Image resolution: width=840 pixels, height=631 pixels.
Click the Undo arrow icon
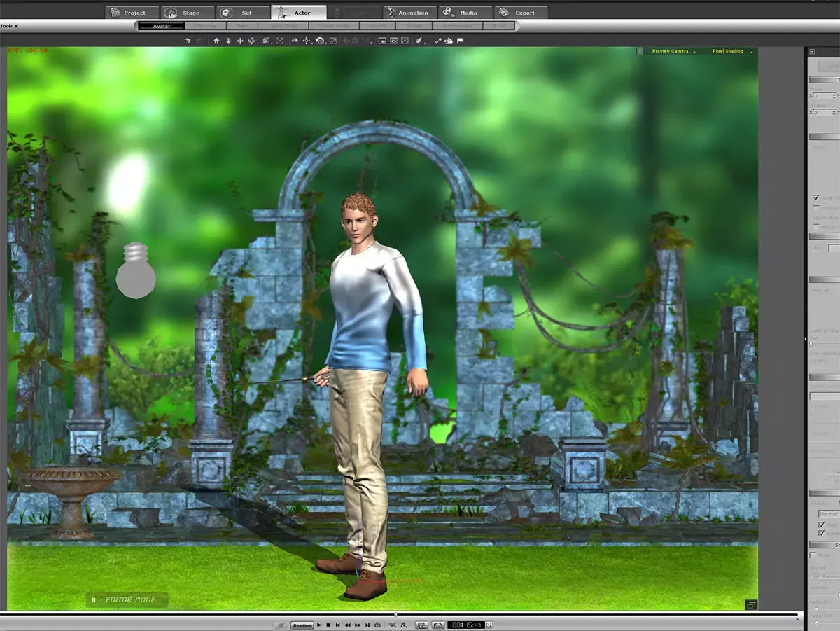188,41
